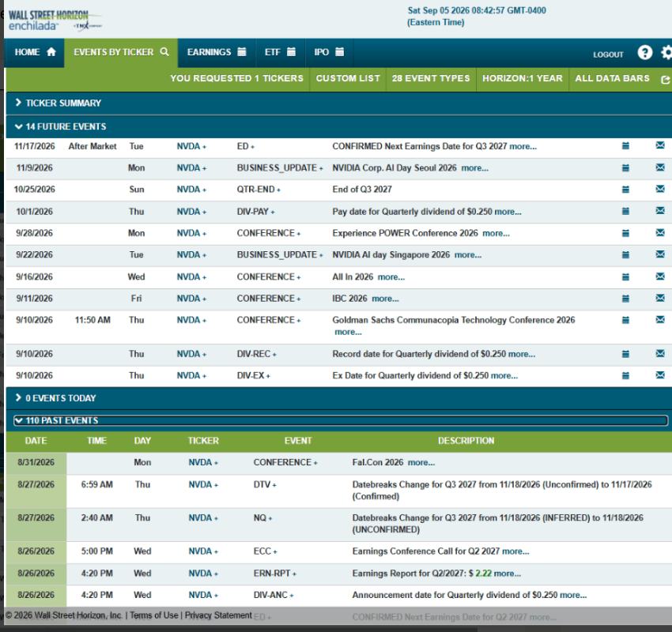Click ALL DATA BARS option
This screenshot has height=632, width=672.
point(612,78)
